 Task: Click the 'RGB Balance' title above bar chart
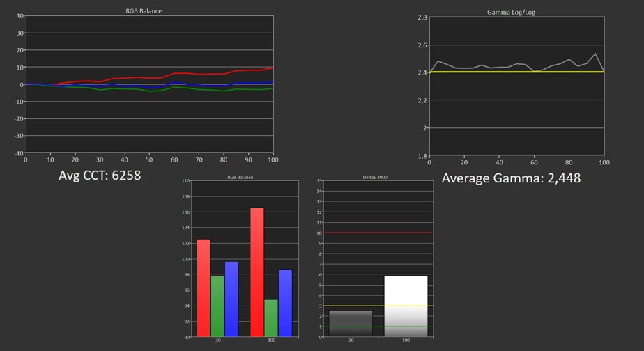240,178
